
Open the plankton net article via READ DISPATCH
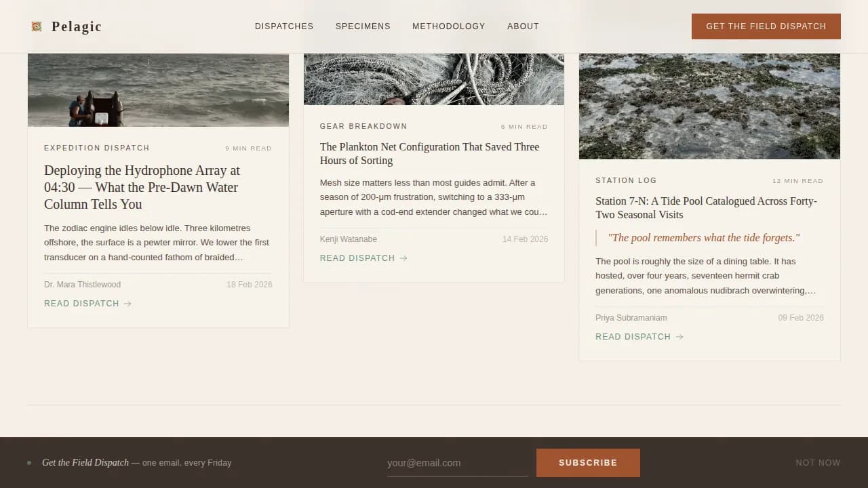coord(357,258)
